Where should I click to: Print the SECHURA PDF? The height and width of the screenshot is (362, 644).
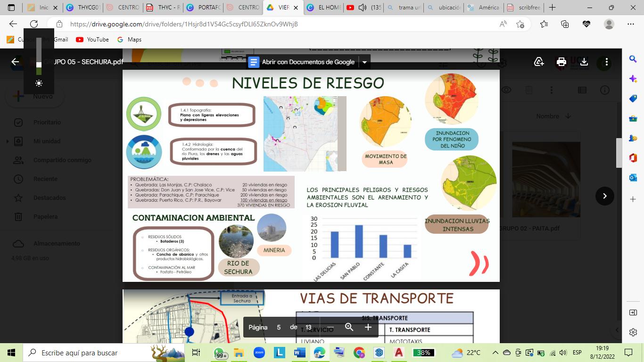[x=561, y=62]
